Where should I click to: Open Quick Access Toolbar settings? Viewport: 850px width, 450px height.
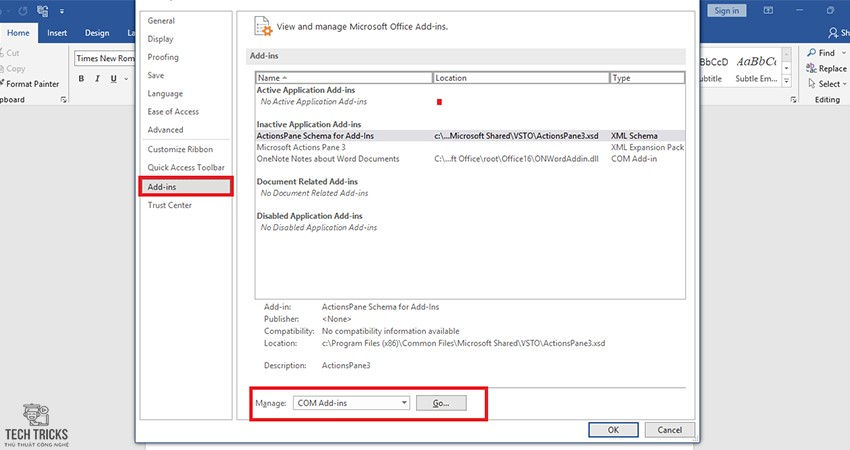tap(186, 168)
